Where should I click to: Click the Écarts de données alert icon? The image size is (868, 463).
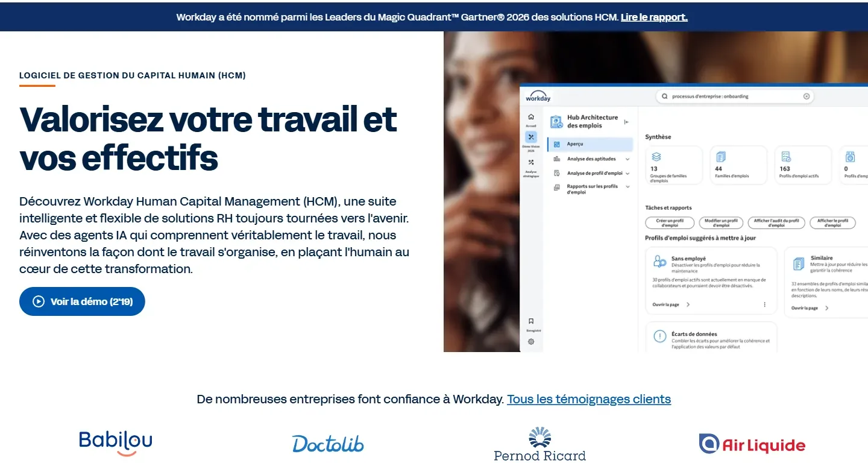660,336
